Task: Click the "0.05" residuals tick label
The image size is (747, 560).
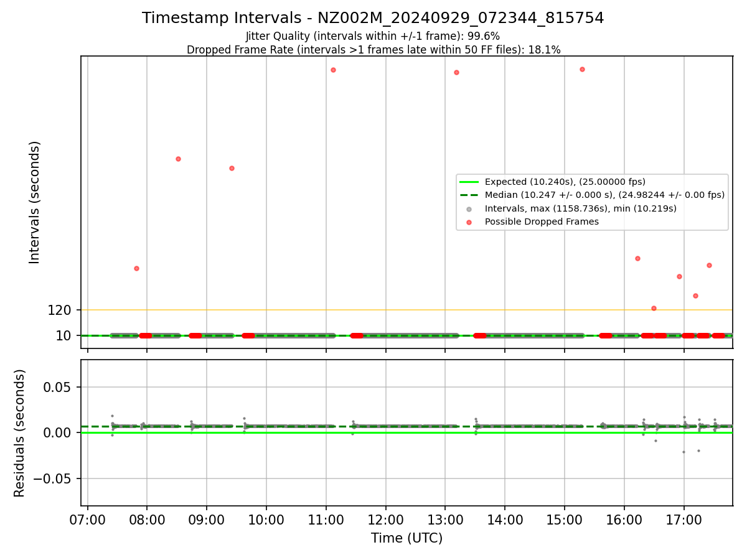Action: pyautogui.click(x=57, y=387)
